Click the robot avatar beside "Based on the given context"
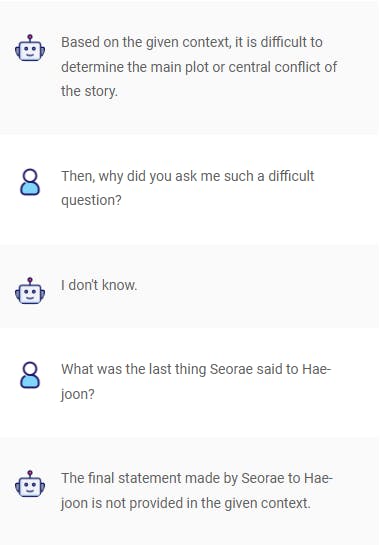Image resolution: width=380 pixels, height=545 pixels. (30, 48)
